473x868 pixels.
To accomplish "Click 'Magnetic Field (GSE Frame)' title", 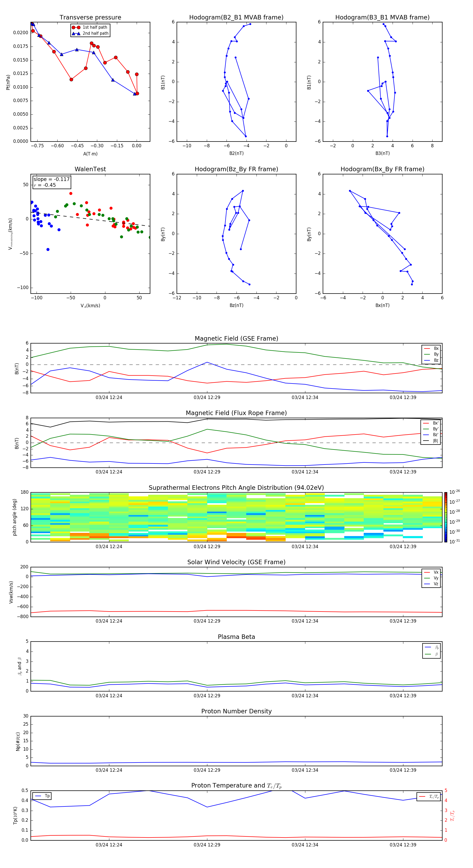I will click(236, 339).
